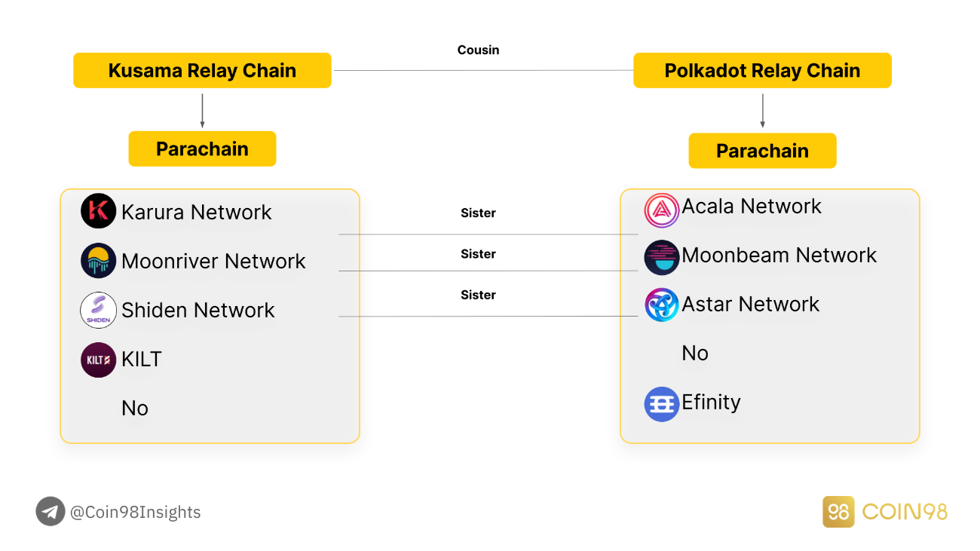
Task: Click the KILT logo icon
Action: [x=99, y=360]
